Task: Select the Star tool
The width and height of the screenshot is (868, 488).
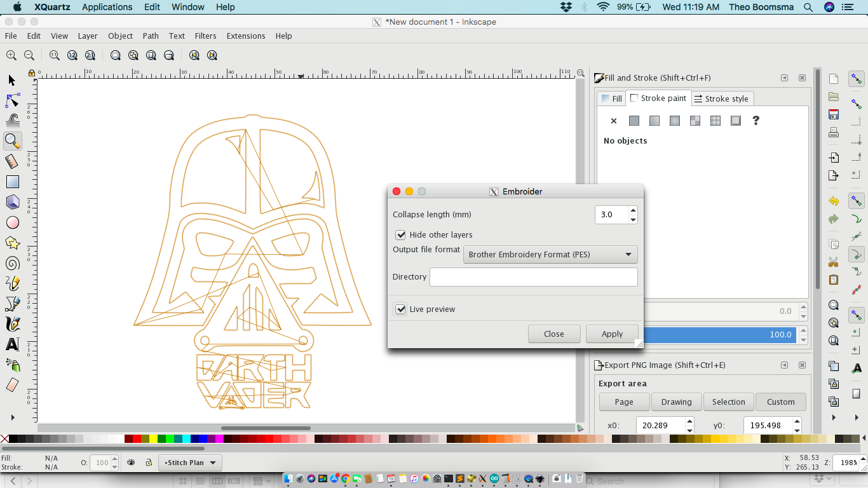Action: point(12,243)
